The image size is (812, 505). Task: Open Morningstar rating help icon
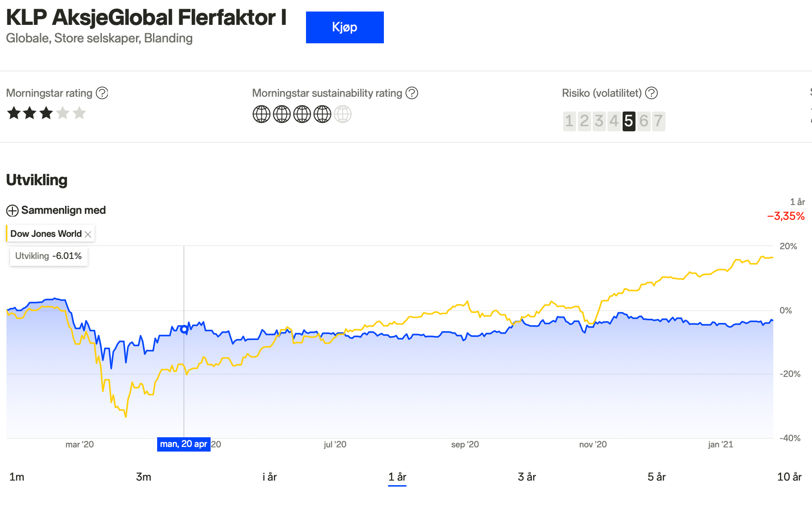tap(102, 93)
